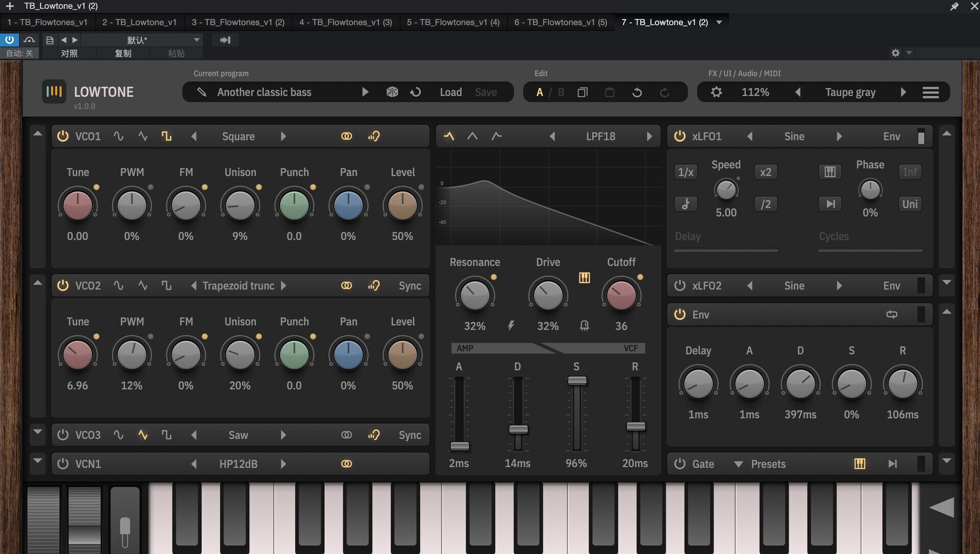The width and height of the screenshot is (980, 554).
Task: Click the VCO1 note-glide icon
Action: point(374,136)
